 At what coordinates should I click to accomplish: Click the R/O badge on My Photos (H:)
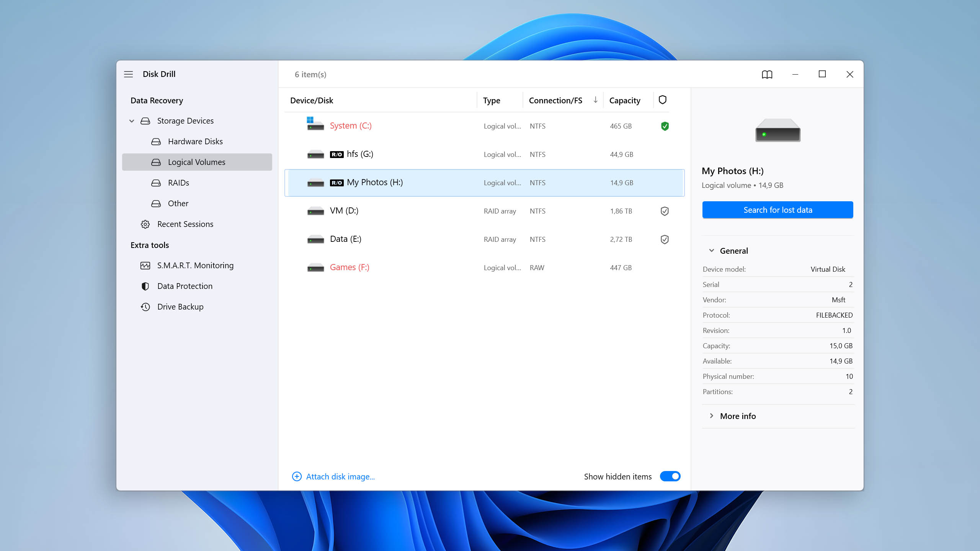point(336,183)
